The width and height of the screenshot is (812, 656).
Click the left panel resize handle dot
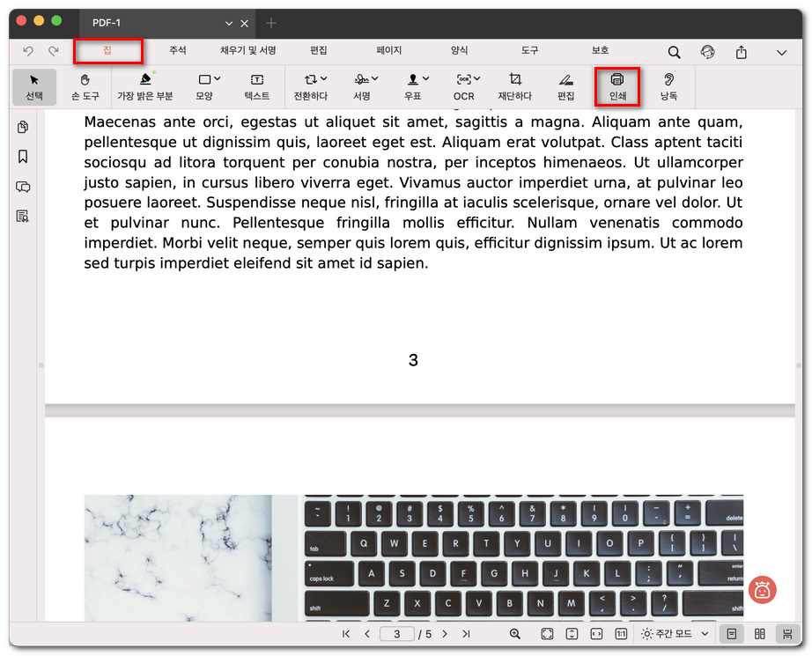(41, 365)
